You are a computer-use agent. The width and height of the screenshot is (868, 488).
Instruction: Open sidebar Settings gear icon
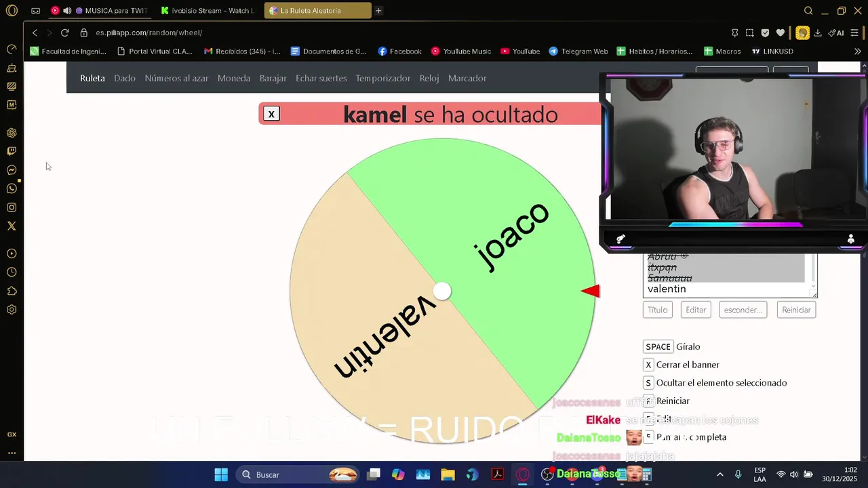pyautogui.click(x=12, y=310)
